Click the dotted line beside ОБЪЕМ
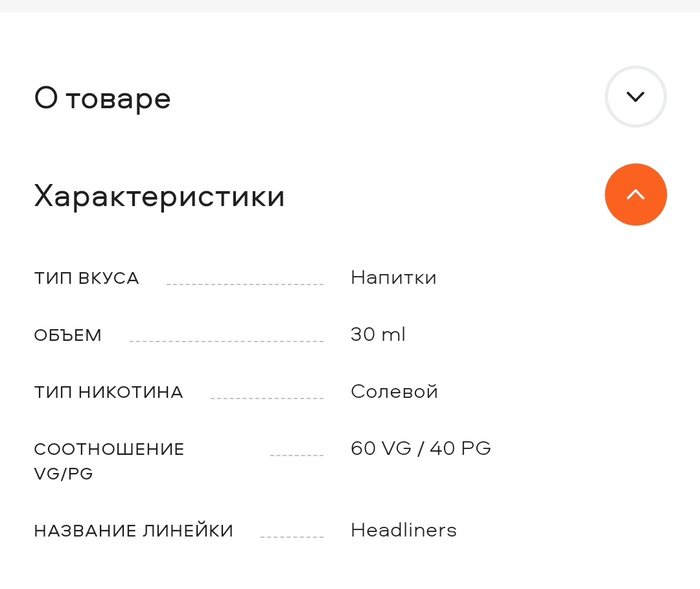Image resolution: width=700 pixels, height=589 pixels. click(226, 341)
